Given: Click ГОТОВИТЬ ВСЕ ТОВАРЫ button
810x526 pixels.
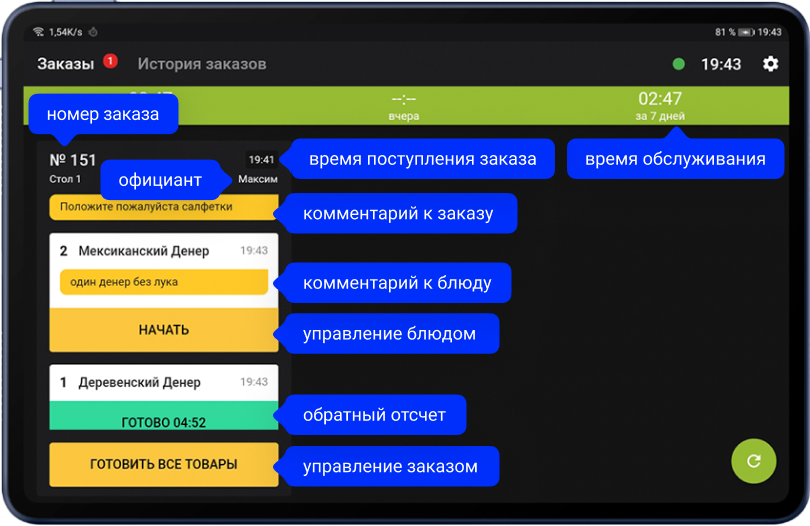Looking at the screenshot, I should point(164,464).
